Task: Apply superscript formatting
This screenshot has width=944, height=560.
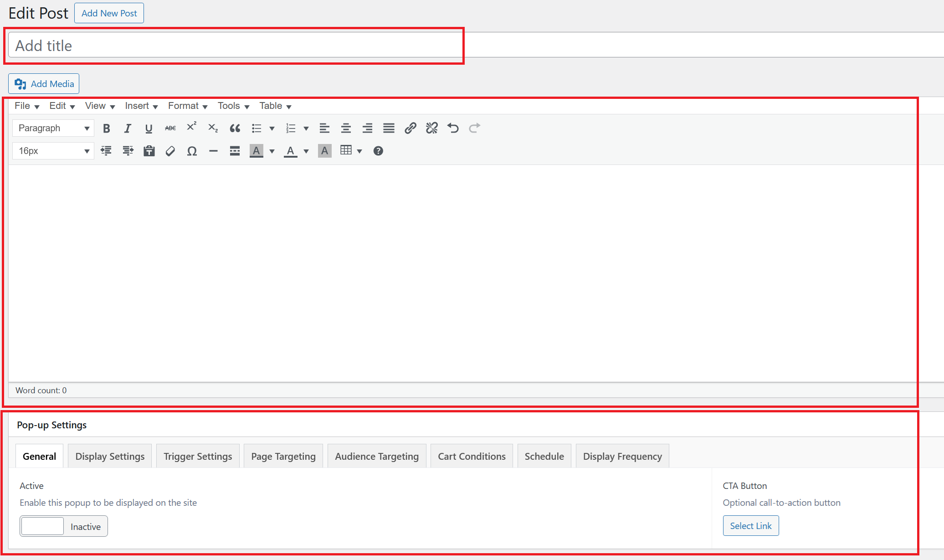Action: point(192,127)
